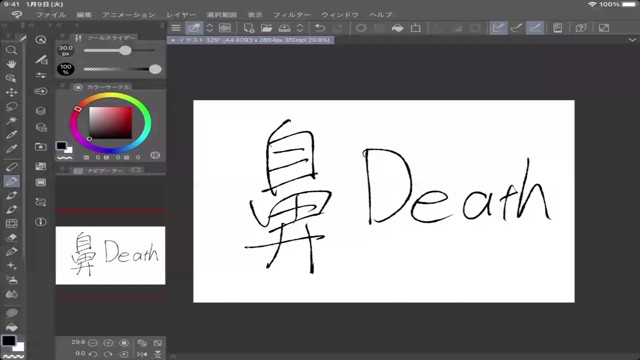This screenshot has height=360, width=640.
Task: Select the Balloon speech bubble tool
Action: point(11,313)
